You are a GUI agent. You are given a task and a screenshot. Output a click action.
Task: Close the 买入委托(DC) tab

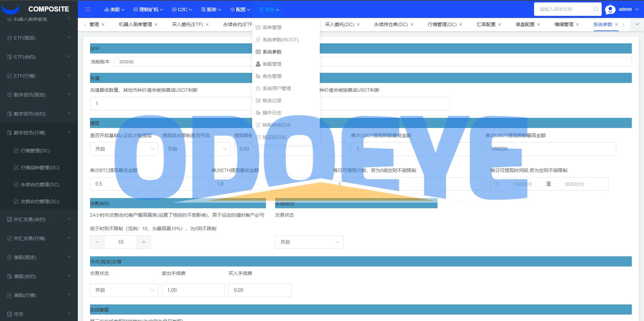click(x=358, y=24)
